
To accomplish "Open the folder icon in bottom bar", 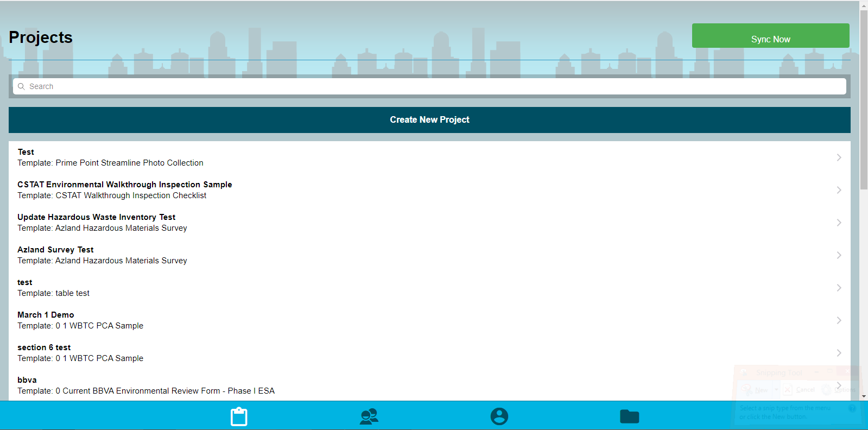I will click(x=629, y=416).
